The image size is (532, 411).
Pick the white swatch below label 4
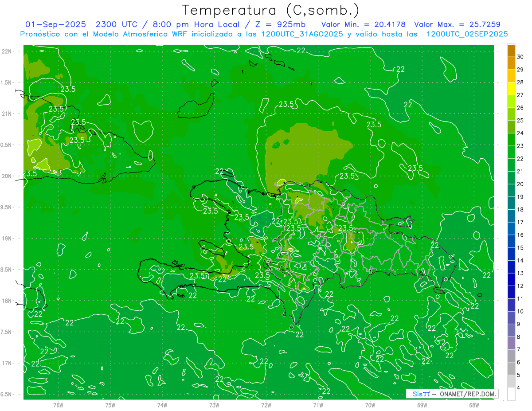pyautogui.click(x=511, y=395)
